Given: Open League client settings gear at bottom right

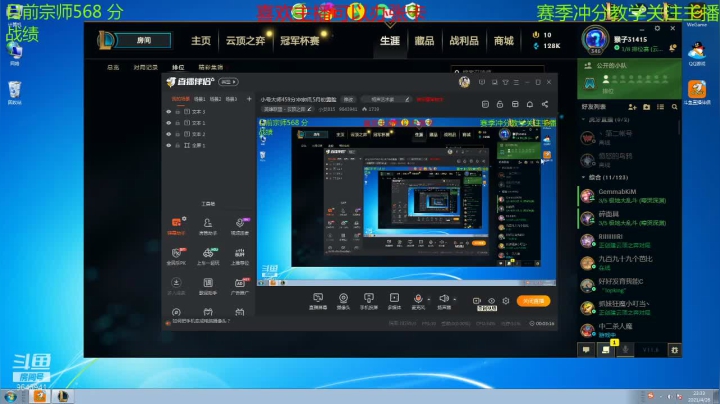Looking at the screenshot, I should [x=674, y=350].
